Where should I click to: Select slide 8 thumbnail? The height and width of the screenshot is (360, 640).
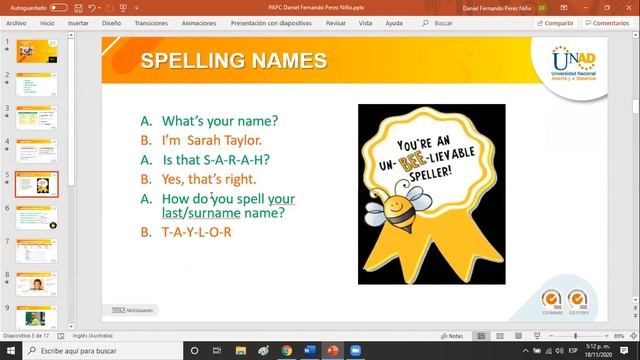pos(37,284)
